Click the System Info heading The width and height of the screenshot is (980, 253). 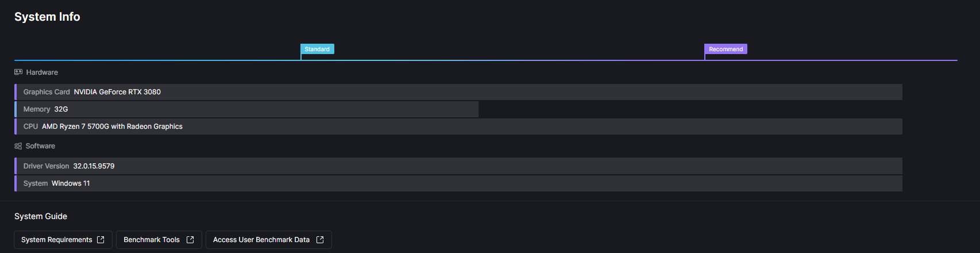coord(47,17)
